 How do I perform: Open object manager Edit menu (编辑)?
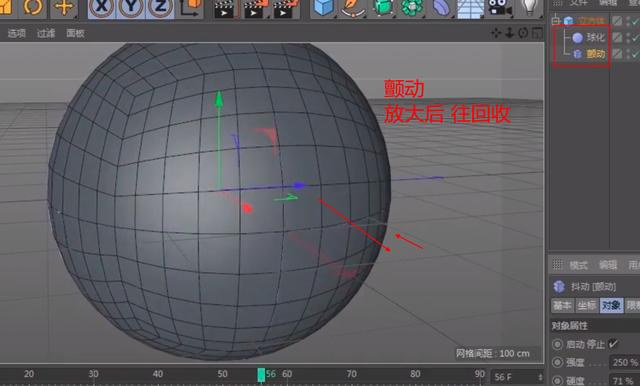coord(608,2)
